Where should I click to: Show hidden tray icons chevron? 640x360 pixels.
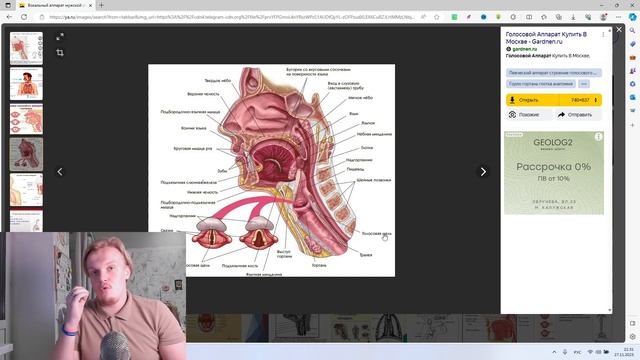click(x=554, y=352)
